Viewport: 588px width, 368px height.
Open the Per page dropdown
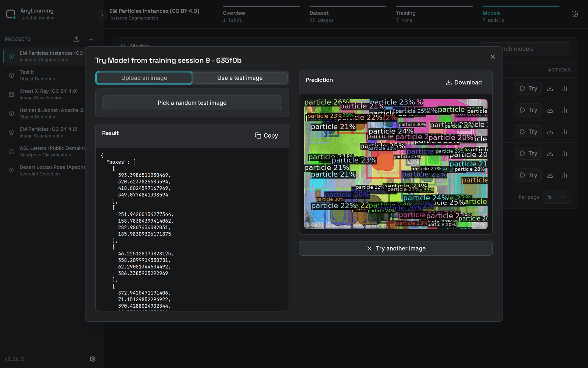[x=557, y=197]
